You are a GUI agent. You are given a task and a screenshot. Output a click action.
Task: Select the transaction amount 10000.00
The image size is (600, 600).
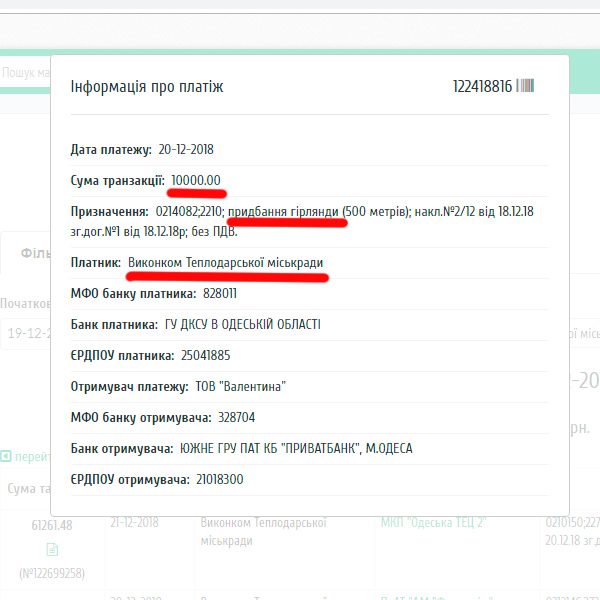196,180
